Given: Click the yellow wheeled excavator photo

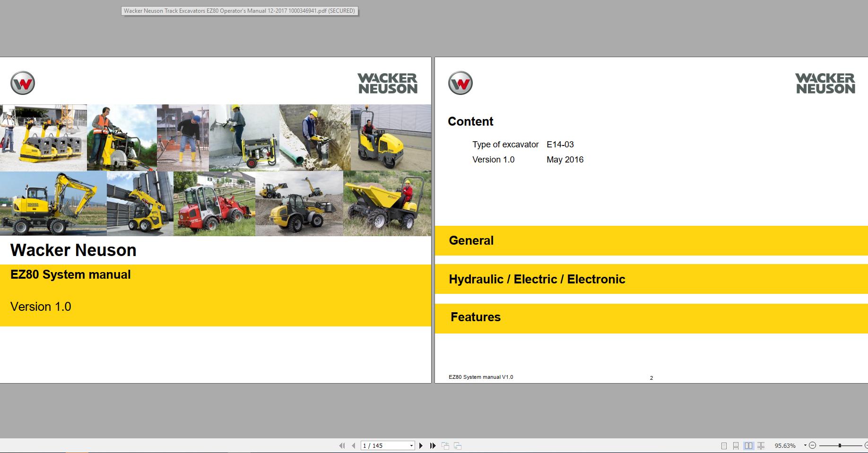Looking at the screenshot, I should (53, 204).
